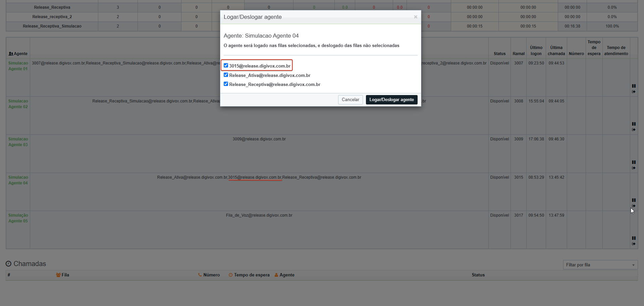Toggle Release_Ativa@release.digivox.com.br checkbox

pyautogui.click(x=226, y=75)
